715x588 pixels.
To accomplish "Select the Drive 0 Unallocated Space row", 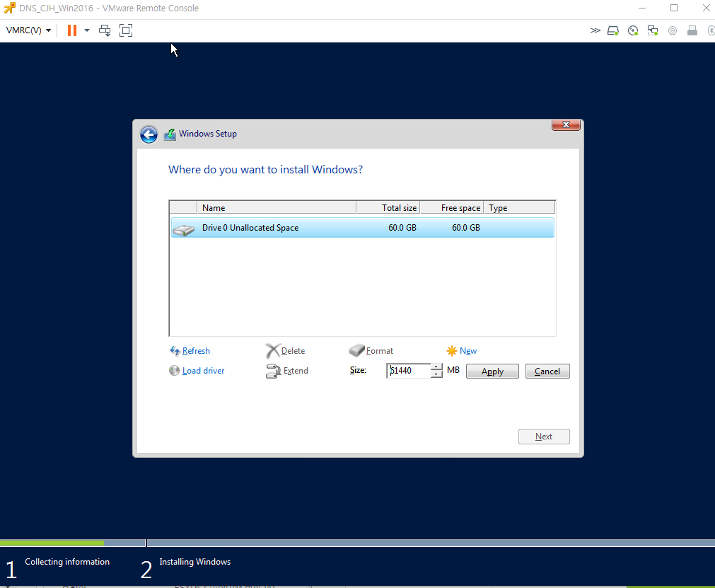I will pyautogui.click(x=363, y=228).
